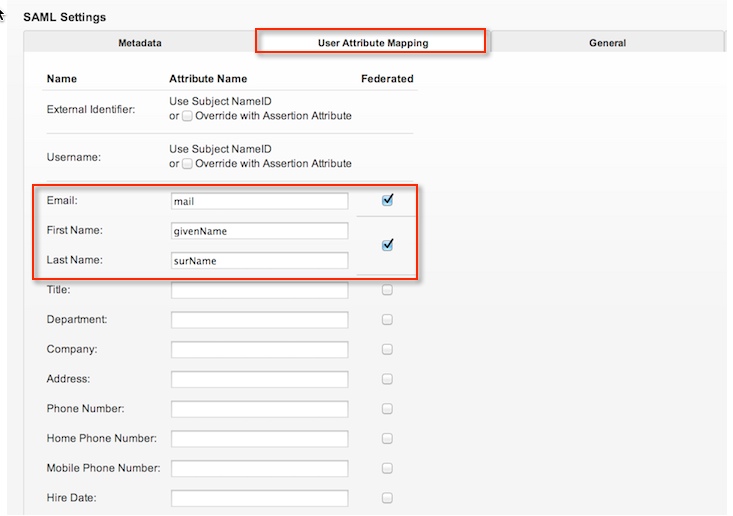
Task: Enable federated checkbox for Title
Action: (x=387, y=290)
